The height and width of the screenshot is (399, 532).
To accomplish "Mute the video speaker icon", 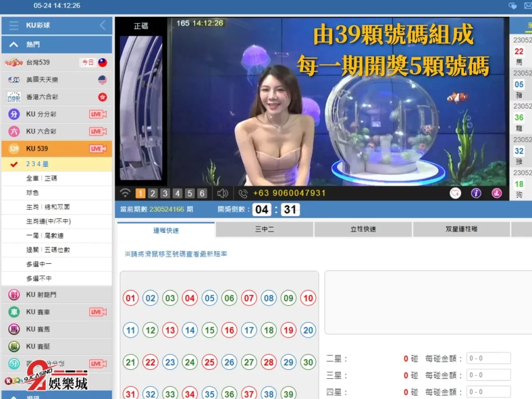I will (x=223, y=193).
